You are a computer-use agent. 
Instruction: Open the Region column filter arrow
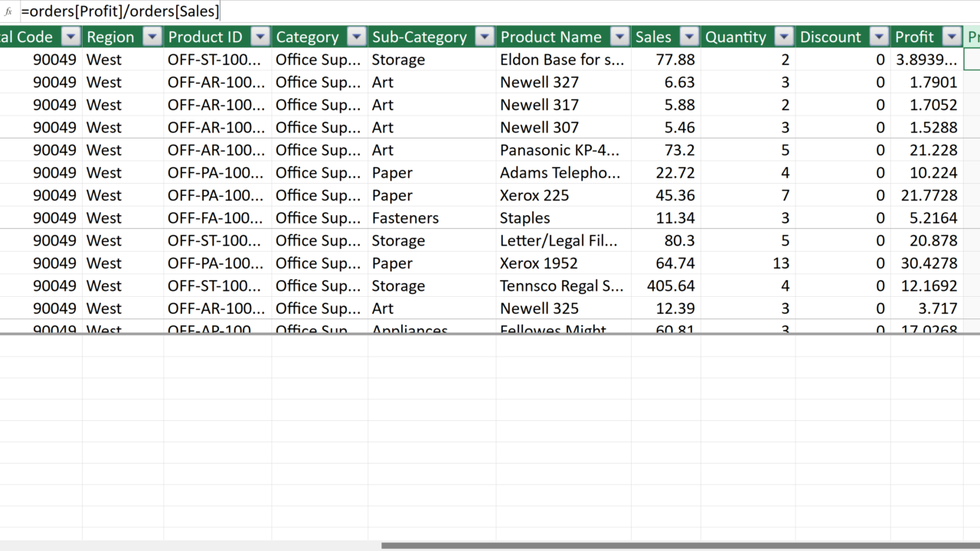pos(152,37)
